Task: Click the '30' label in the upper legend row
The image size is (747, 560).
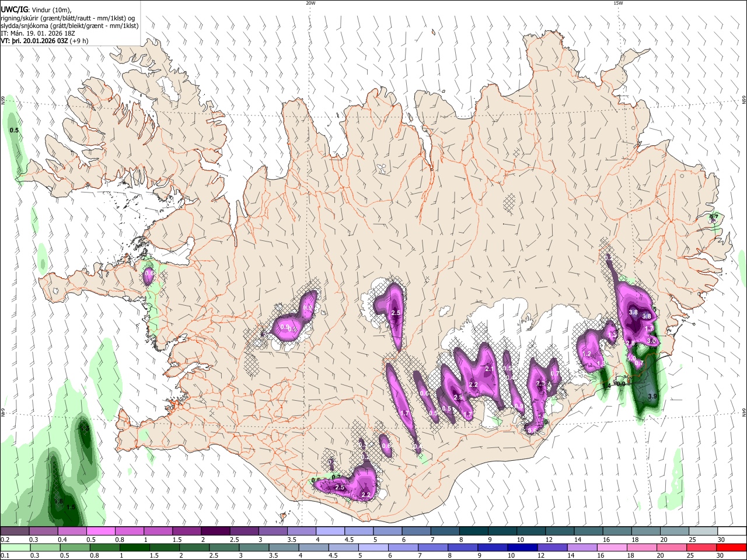Action: coord(721,540)
